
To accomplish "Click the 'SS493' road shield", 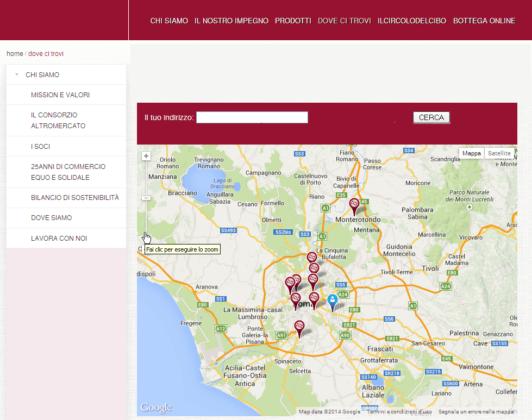I will point(228,230).
